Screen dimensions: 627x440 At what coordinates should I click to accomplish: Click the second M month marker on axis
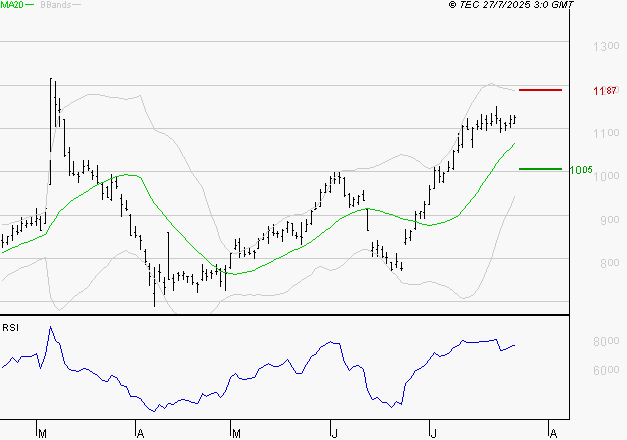(x=236, y=434)
